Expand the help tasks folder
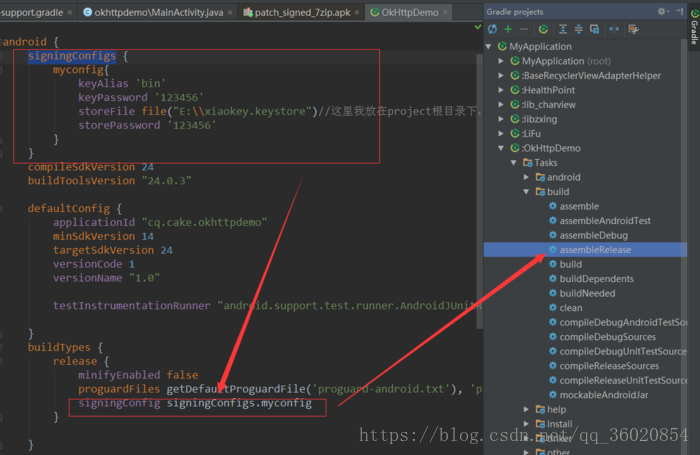Image resolution: width=700 pixels, height=455 pixels. 526,409
